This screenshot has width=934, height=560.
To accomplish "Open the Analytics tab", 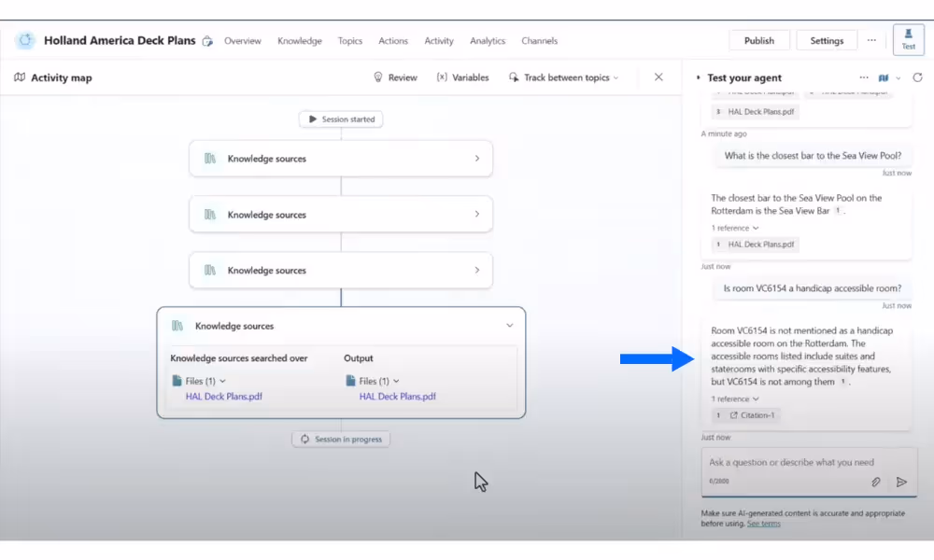I will 488,40.
